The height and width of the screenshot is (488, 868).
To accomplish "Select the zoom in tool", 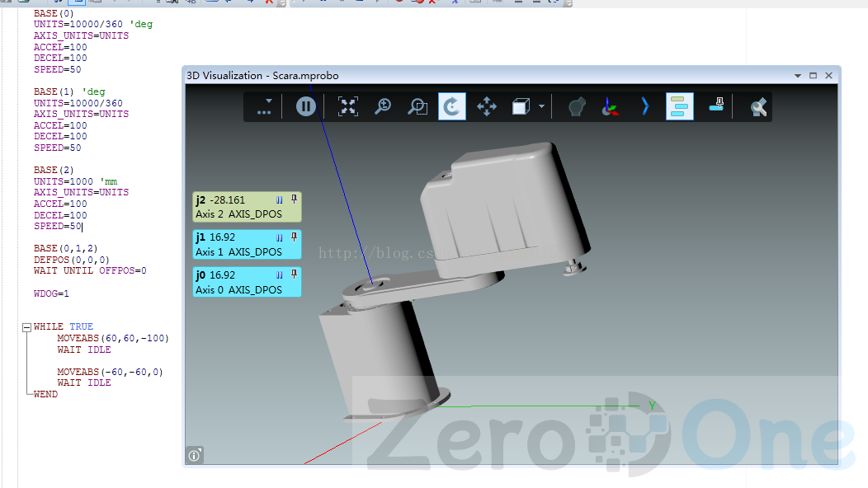I will 383,106.
